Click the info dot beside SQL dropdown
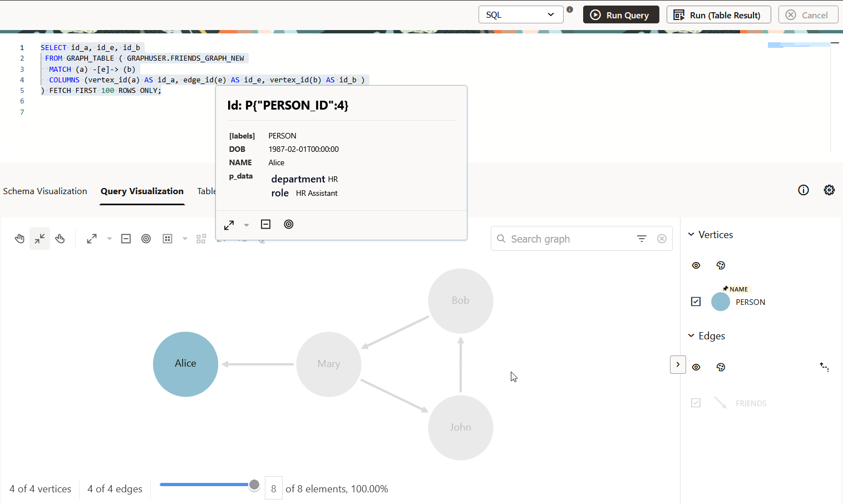Screen dimensions: 843x504 570,9
